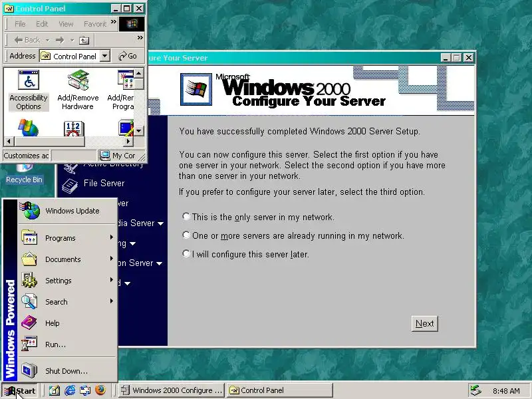
Task: Click the Shut Down icon in Start menu
Action: pyautogui.click(x=29, y=370)
